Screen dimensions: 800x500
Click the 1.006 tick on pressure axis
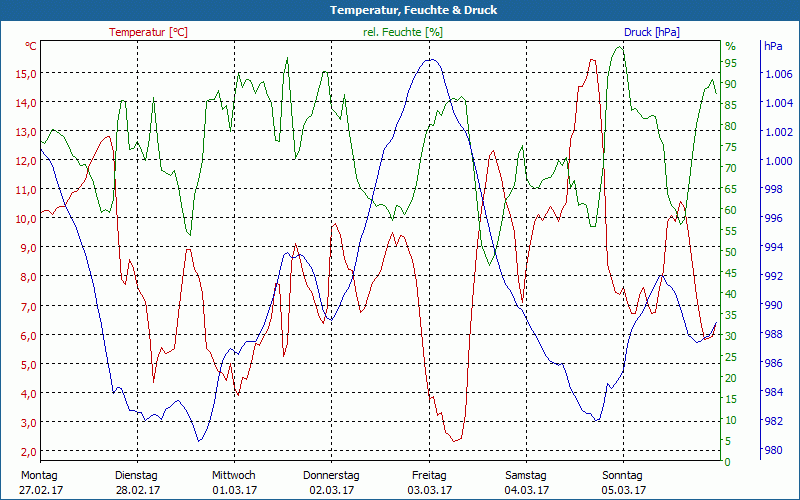point(778,74)
